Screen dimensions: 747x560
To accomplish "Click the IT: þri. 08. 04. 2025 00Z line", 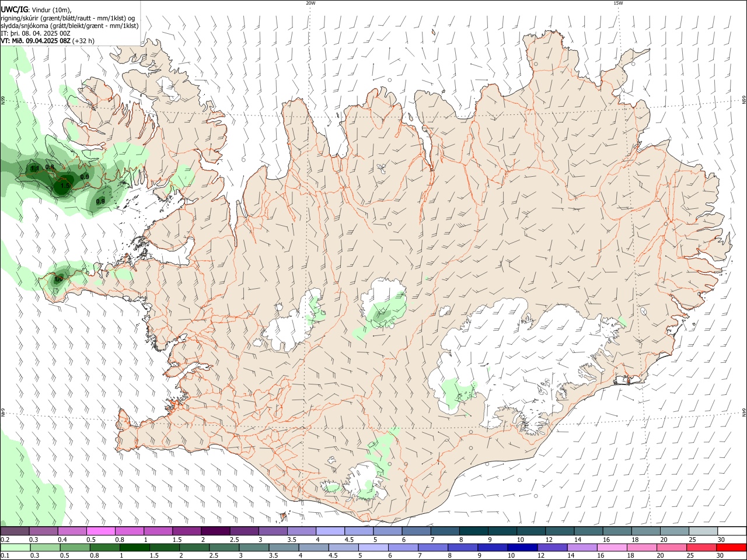I will tap(36, 33).
